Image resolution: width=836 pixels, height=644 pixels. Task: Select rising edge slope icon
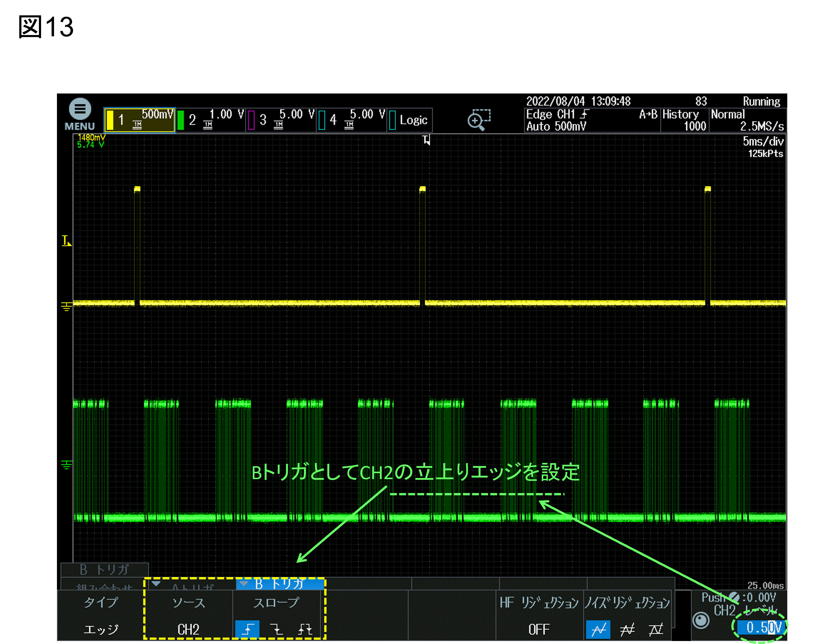click(x=247, y=629)
